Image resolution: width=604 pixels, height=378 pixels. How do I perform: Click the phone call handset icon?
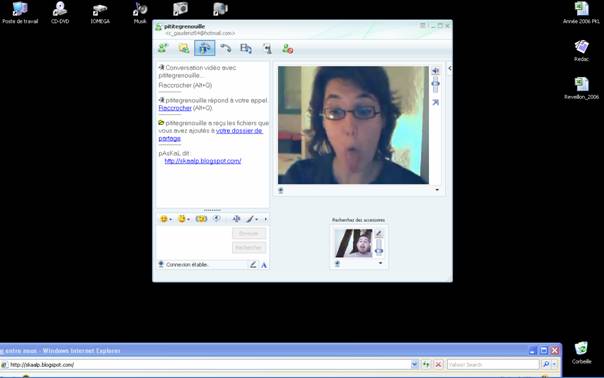tap(225, 49)
